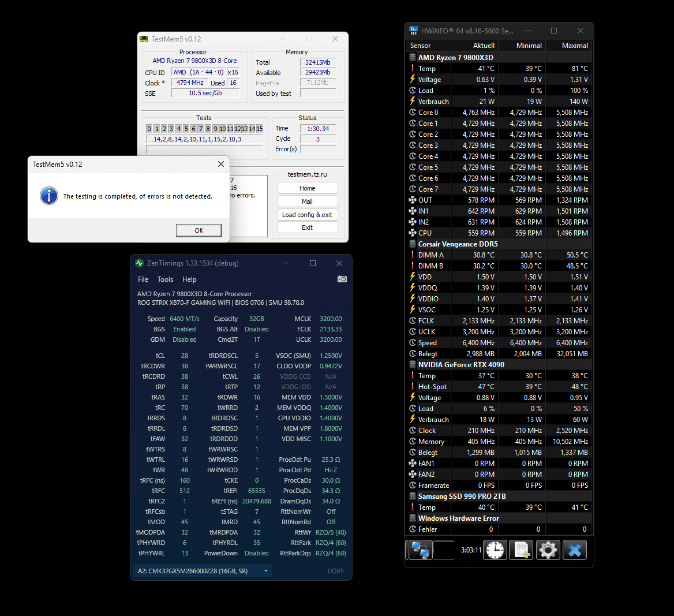Click the Speed 6400 MT/s value in ZenTimings
674x616 pixels.
pos(185,319)
